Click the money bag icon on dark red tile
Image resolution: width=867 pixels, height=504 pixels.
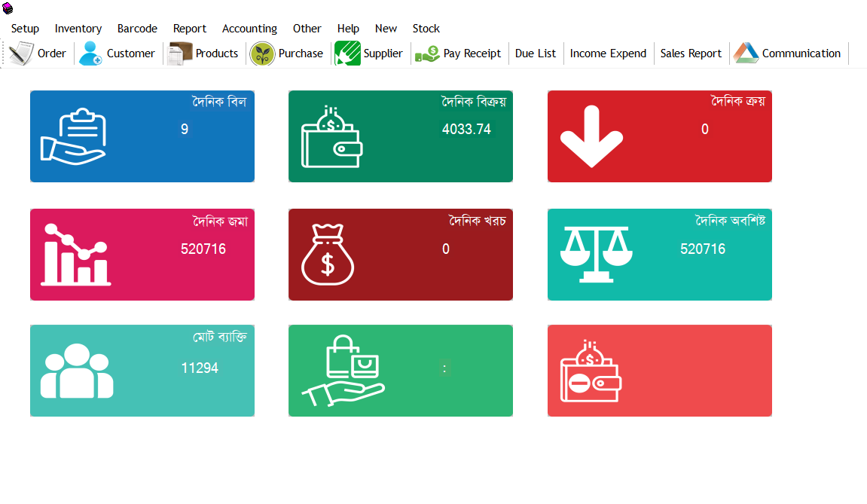(x=328, y=255)
